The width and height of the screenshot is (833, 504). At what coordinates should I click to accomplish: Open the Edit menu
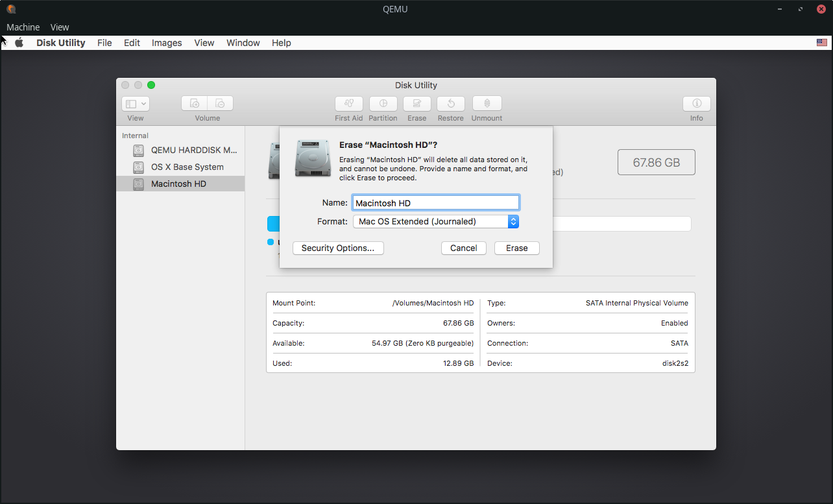pos(132,43)
